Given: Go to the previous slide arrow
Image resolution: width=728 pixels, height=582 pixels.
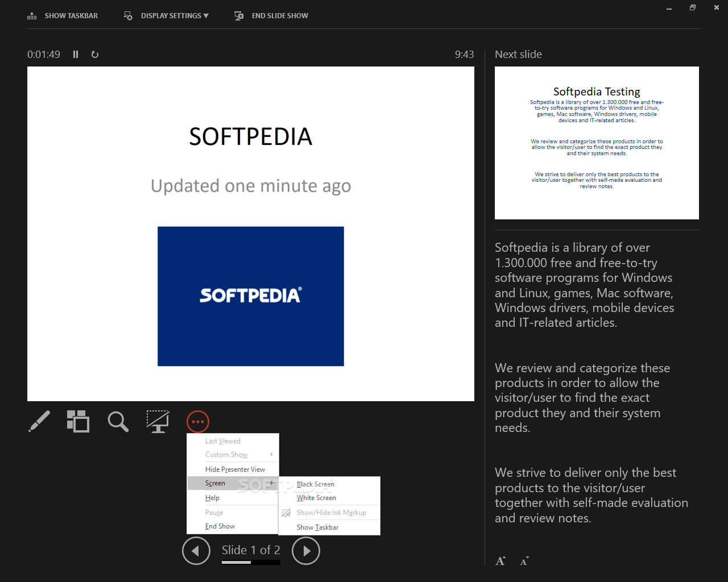Looking at the screenshot, I should (x=196, y=551).
